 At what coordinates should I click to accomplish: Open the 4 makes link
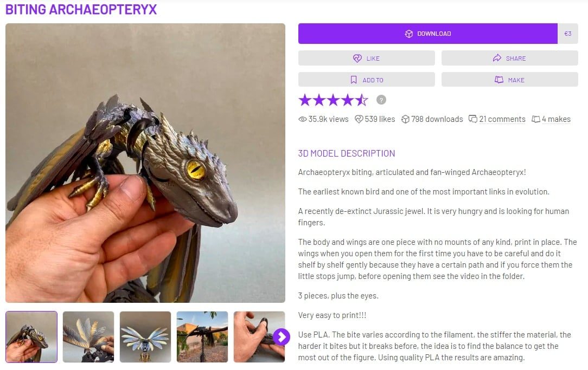[x=556, y=119]
